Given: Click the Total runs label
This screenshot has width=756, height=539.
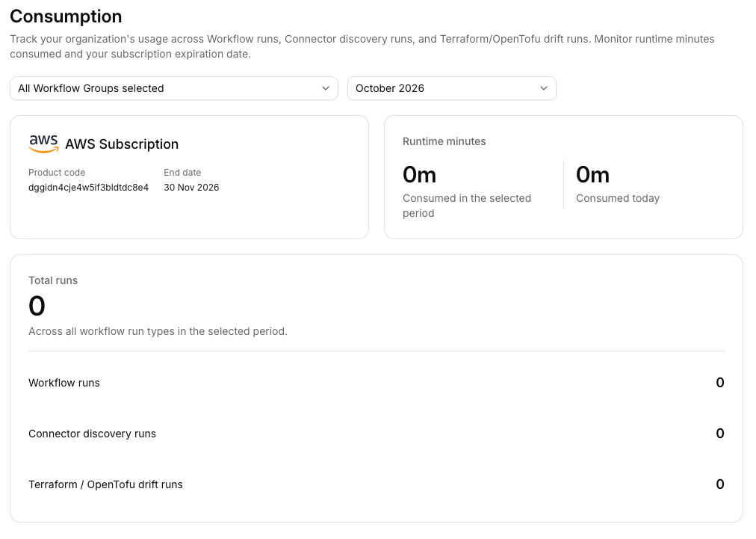Looking at the screenshot, I should pos(53,280).
